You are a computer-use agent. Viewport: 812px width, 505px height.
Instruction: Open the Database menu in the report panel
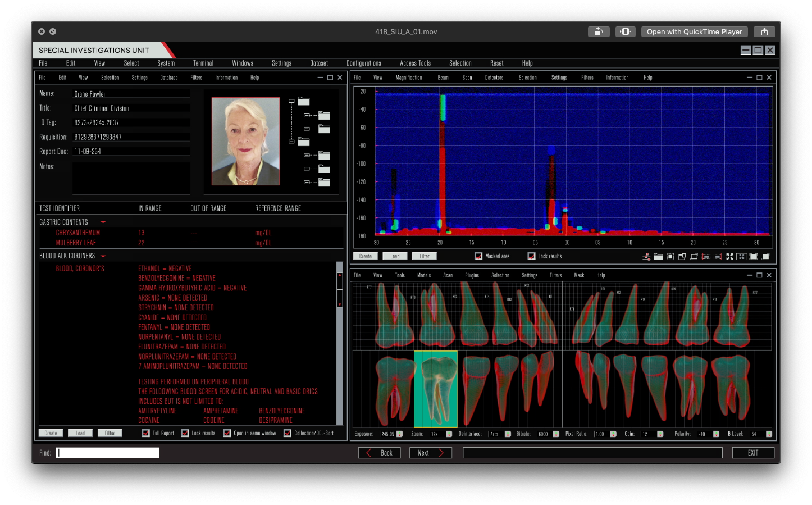(x=169, y=78)
